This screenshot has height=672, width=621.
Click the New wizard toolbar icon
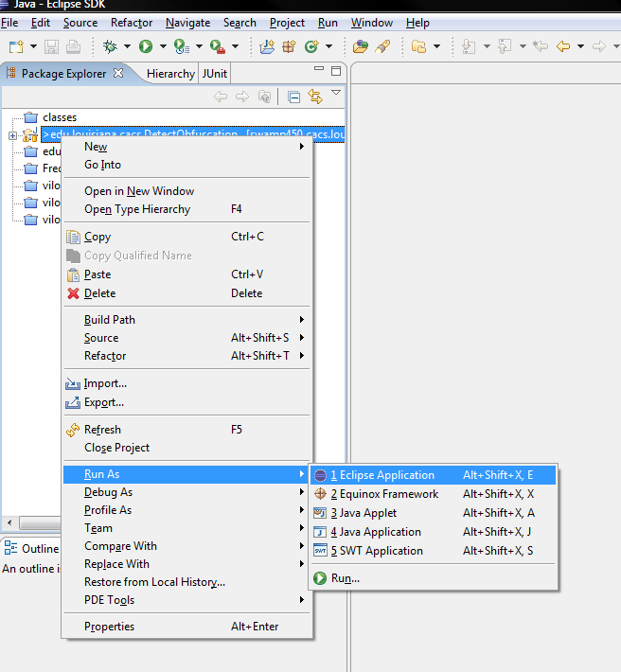click(16, 46)
